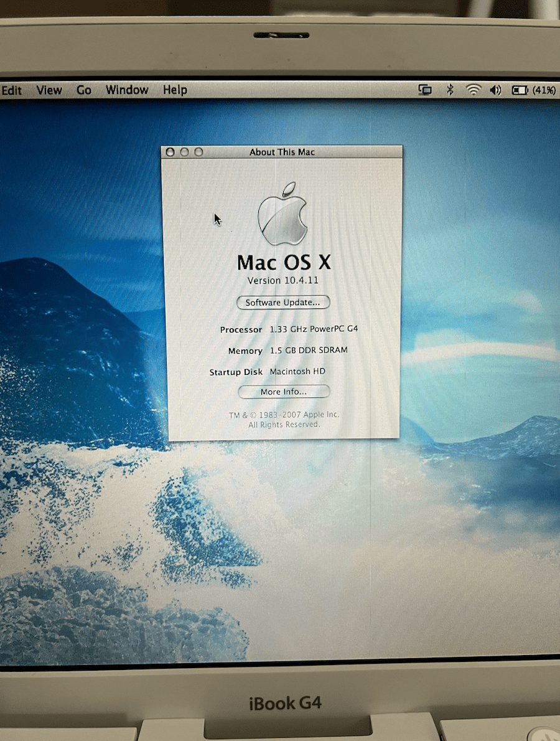
Task: Click the Version 10.4.11 text
Action: tap(283, 280)
